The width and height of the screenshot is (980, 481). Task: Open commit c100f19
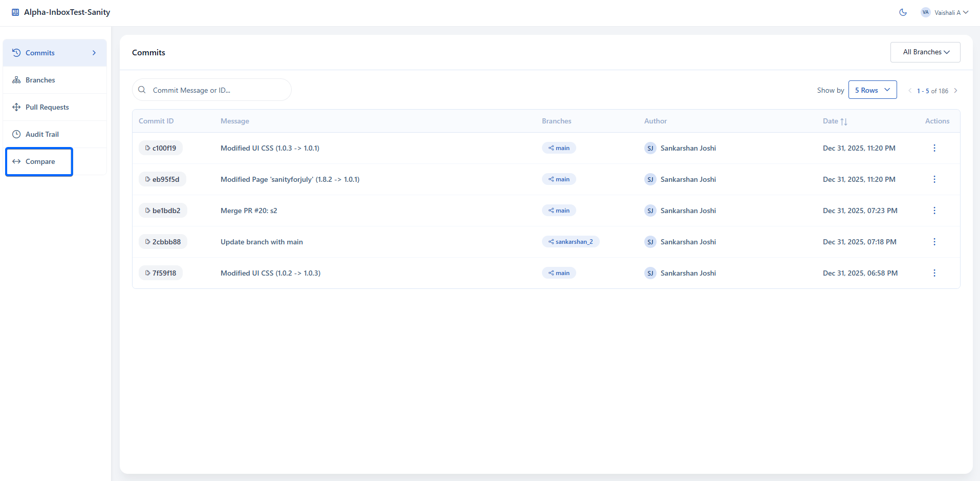click(161, 148)
